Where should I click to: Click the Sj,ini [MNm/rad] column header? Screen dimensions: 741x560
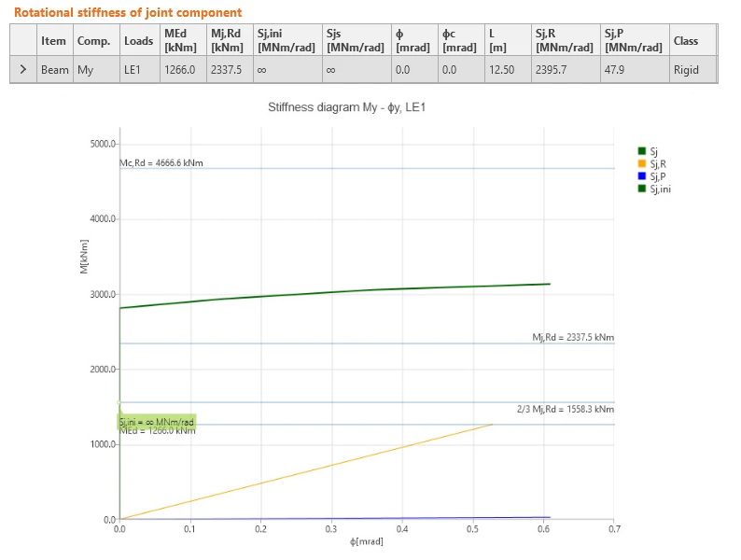(287, 41)
